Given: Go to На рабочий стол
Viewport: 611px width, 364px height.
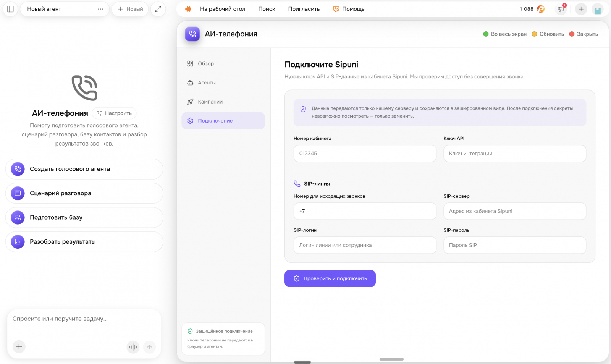Looking at the screenshot, I should click(x=223, y=9).
